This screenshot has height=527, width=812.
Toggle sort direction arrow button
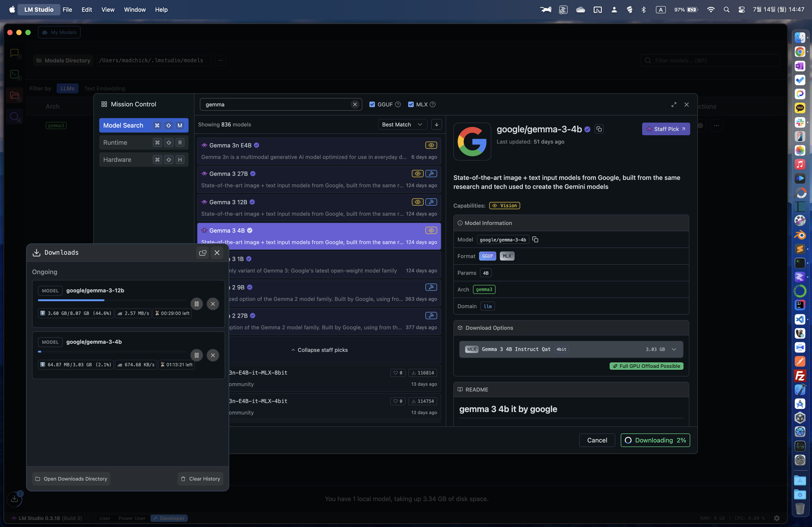coord(436,124)
